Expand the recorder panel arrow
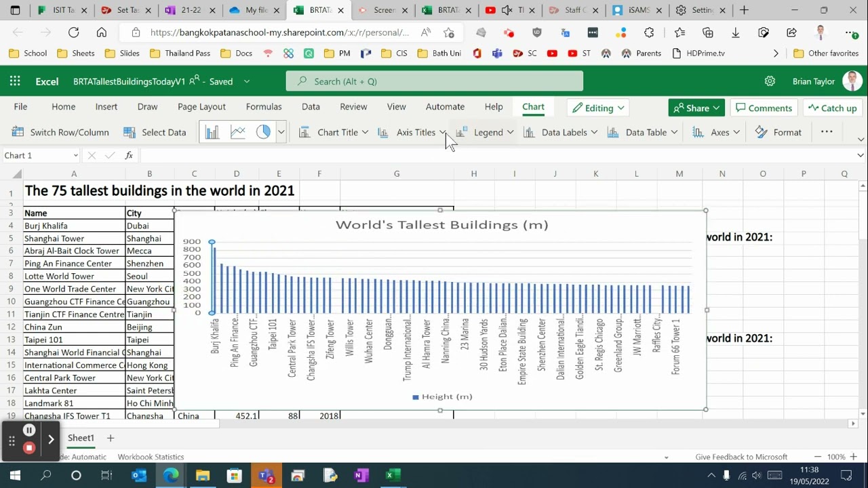This screenshot has width=868, height=488. pos(51,439)
